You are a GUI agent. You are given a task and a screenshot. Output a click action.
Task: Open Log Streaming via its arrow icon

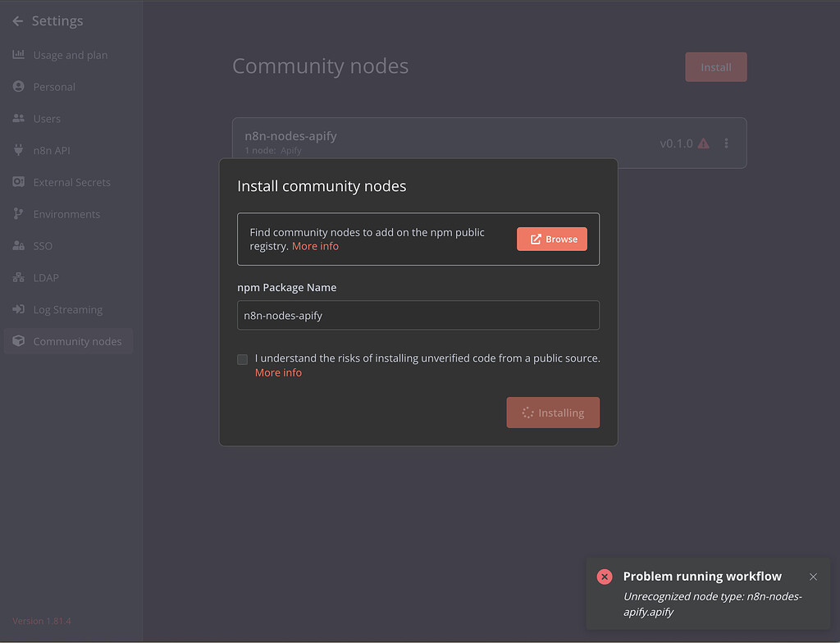[x=18, y=309]
